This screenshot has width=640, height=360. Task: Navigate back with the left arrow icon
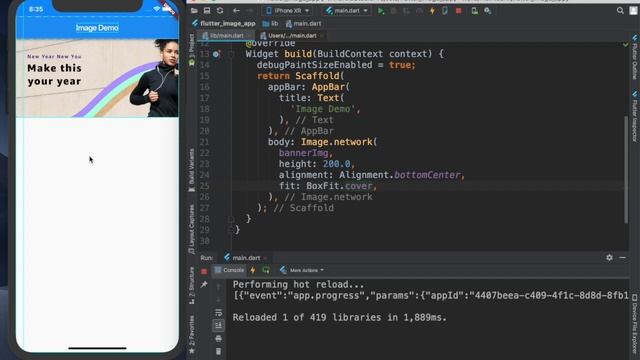pos(236,11)
